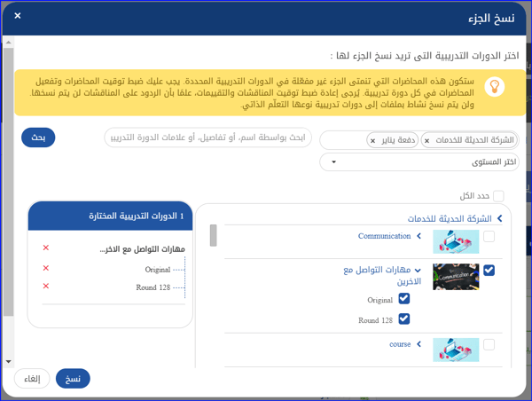Click the course item thumbnail
Viewport: 532px width, 401px height.
pos(456,350)
